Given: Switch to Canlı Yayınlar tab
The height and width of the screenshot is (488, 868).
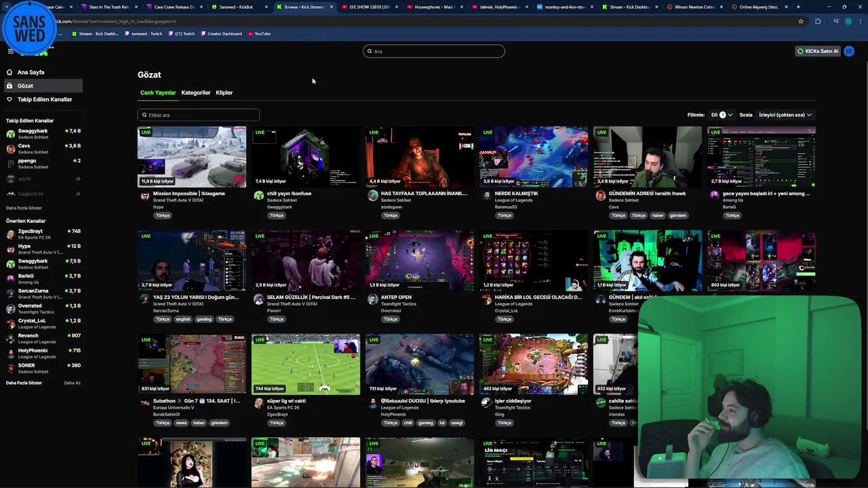Looking at the screenshot, I should click(158, 92).
